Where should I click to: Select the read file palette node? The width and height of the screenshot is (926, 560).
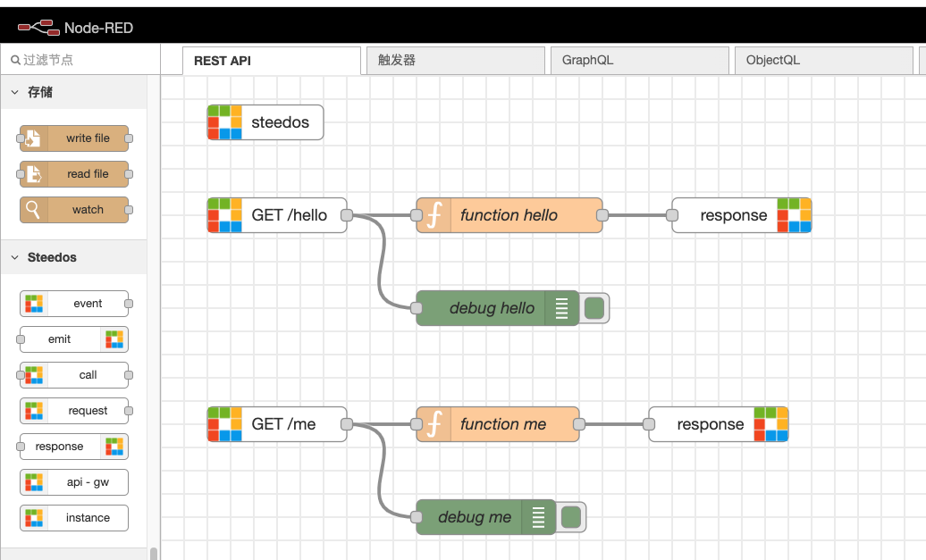point(75,174)
